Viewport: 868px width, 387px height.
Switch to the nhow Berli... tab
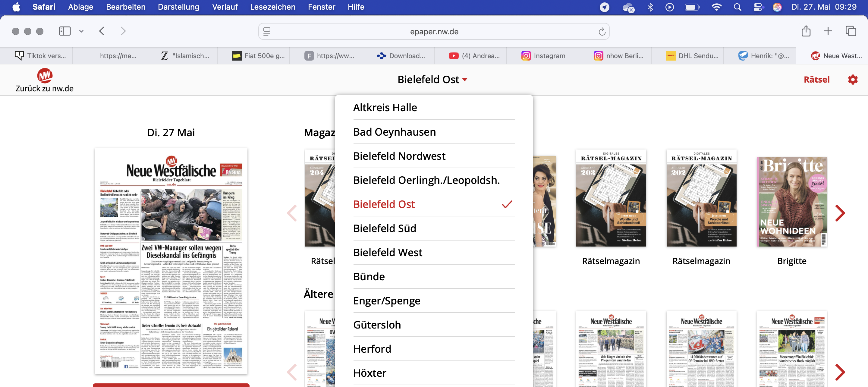(x=615, y=56)
